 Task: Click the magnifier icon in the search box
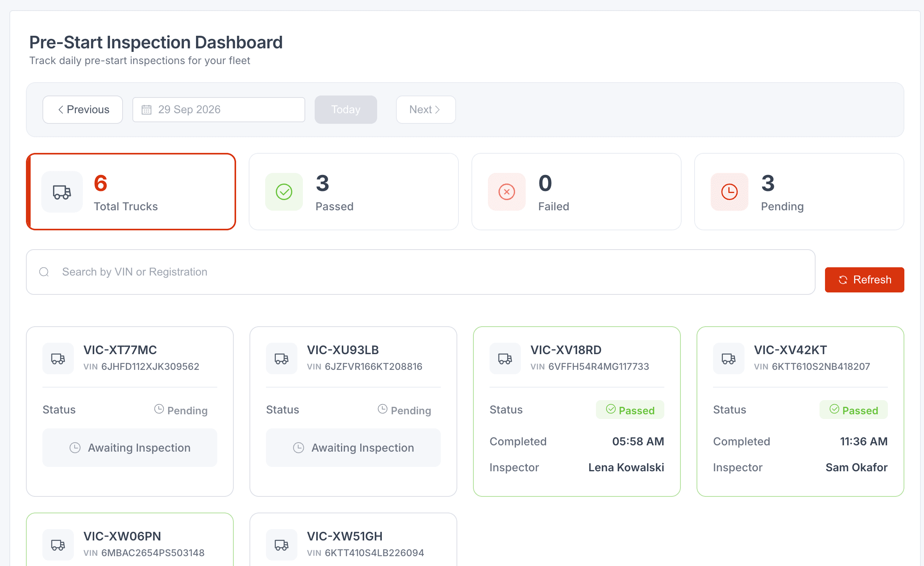point(44,272)
